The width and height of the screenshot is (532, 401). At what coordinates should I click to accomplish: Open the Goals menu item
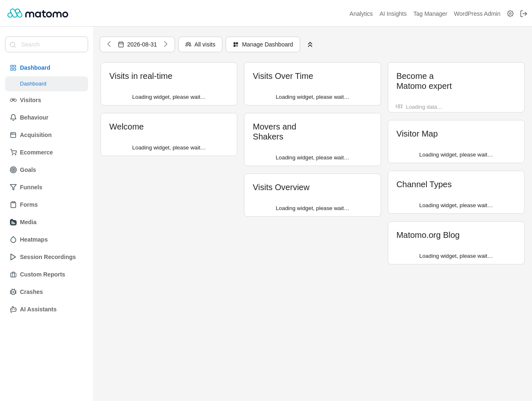[x=47, y=170]
